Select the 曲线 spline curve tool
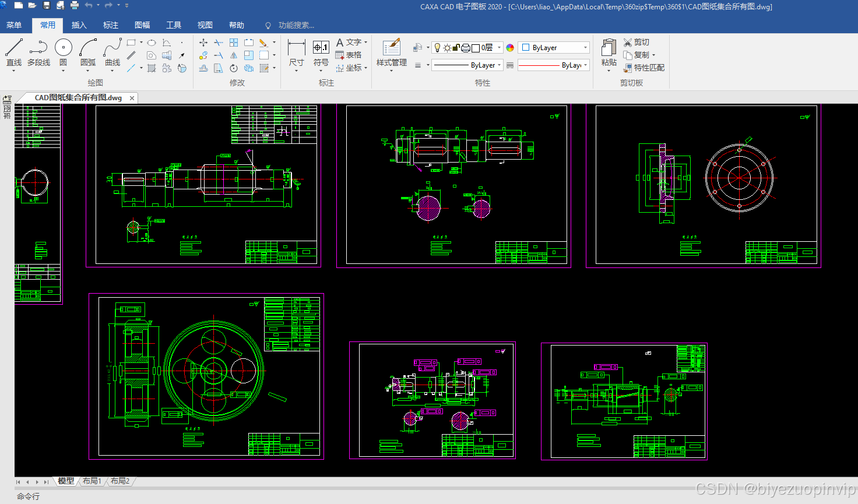This screenshot has height=504, width=858. (x=112, y=52)
